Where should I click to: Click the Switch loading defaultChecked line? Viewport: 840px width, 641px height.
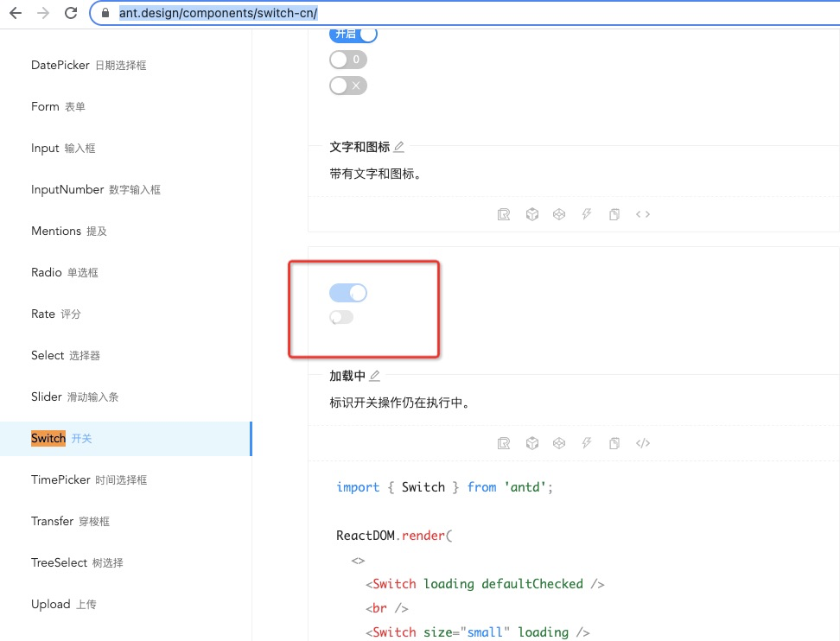[x=485, y=584]
